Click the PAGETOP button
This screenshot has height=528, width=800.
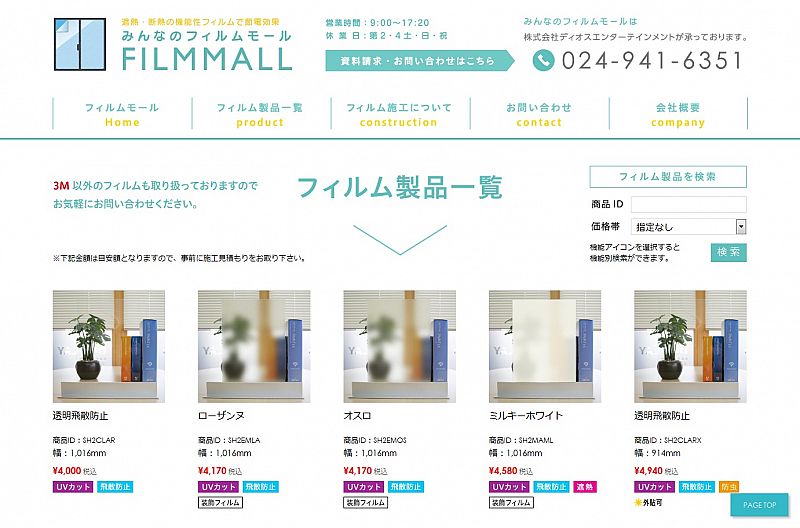(x=759, y=505)
